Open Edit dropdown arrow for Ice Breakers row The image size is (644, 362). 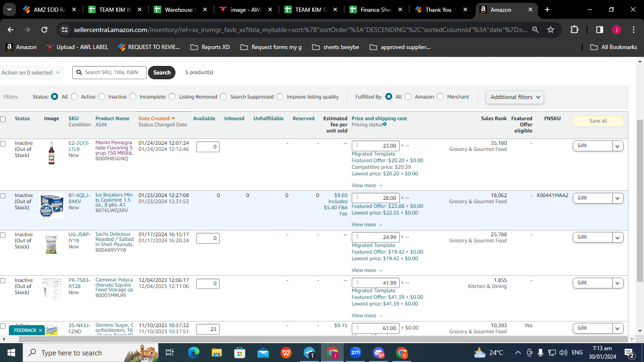point(618,198)
